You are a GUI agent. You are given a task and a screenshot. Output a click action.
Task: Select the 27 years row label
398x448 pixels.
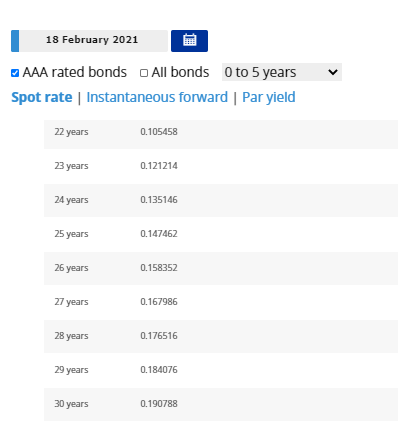[71, 302]
